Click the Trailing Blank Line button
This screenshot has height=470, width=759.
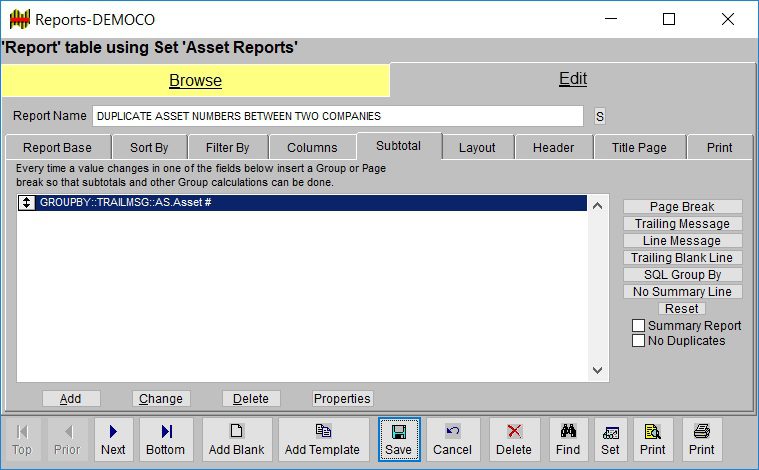(x=683, y=258)
